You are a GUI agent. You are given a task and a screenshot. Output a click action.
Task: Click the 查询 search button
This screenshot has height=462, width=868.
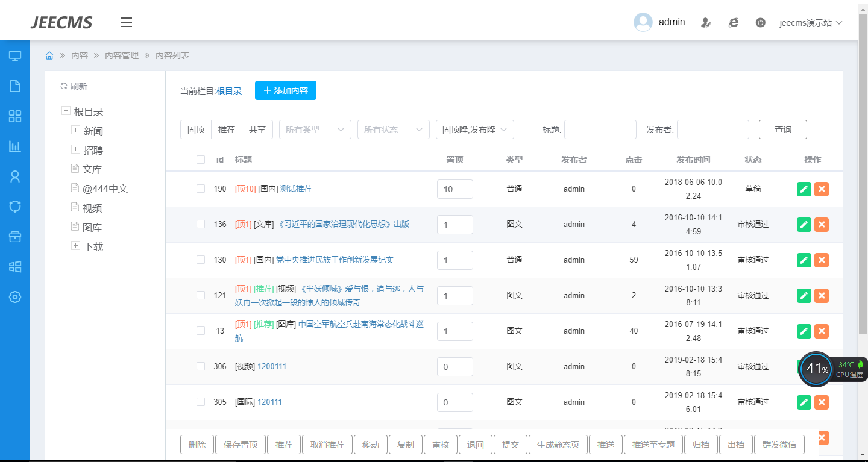coord(782,130)
